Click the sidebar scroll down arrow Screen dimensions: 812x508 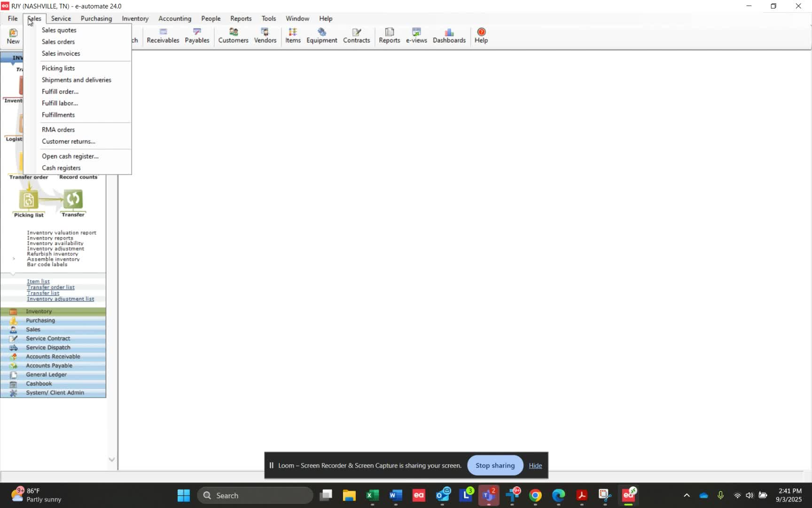(112, 460)
